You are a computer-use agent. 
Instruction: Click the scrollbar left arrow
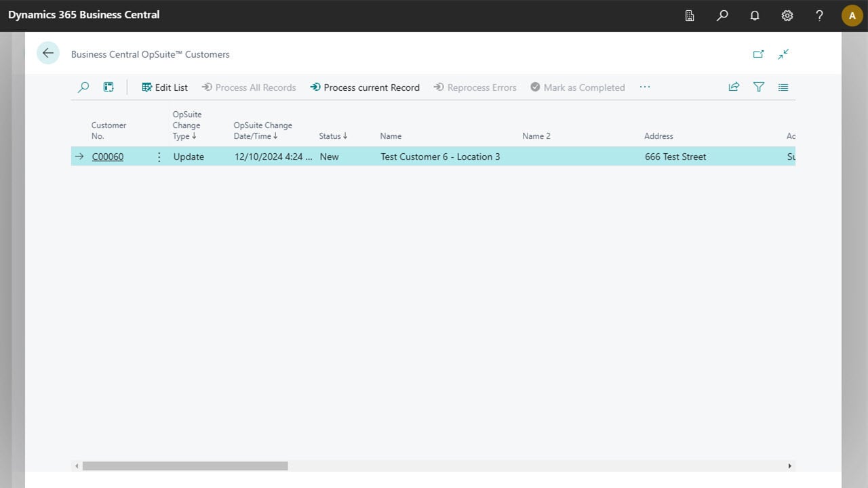[77, 466]
